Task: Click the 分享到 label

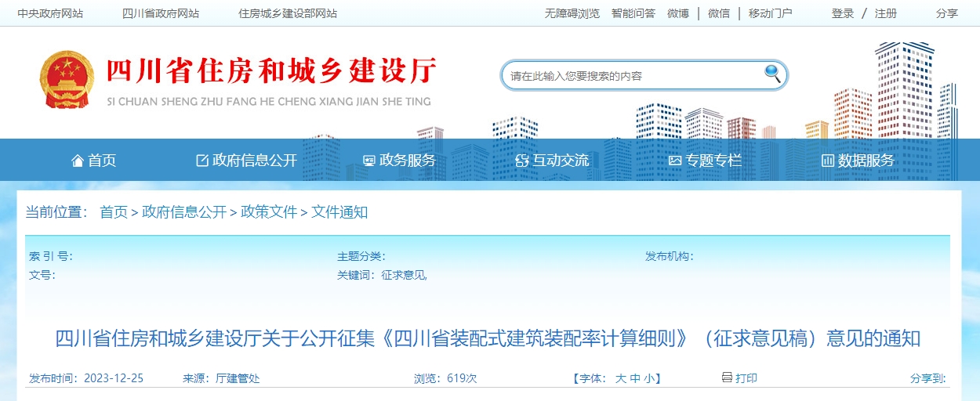Action: coord(928,378)
